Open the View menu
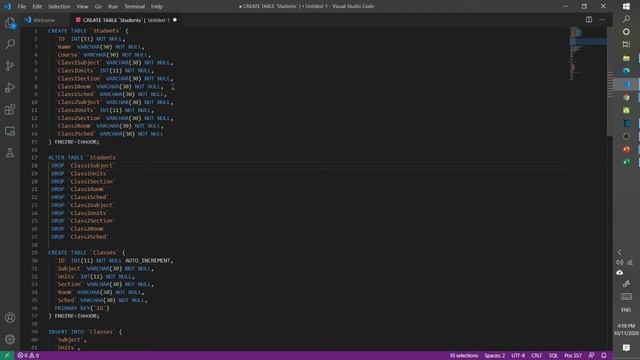 (x=82, y=7)
